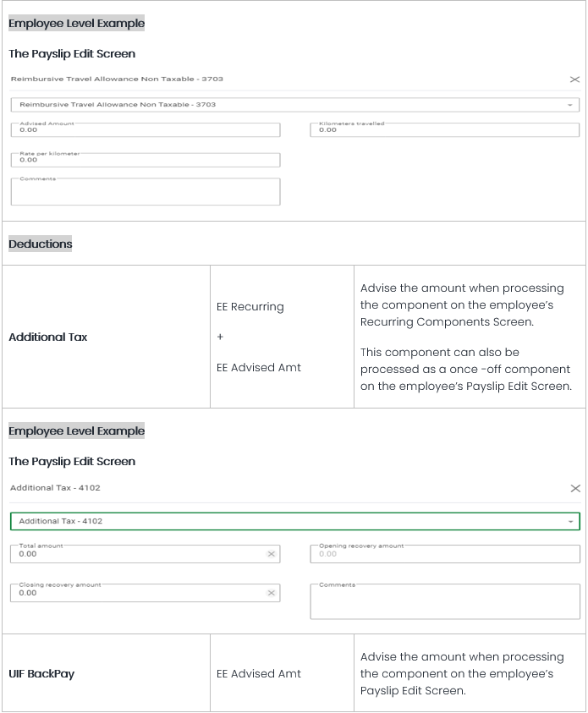Select the UIF BackPay row label
The image size is (588, 713).
click(x=41, y=674)
